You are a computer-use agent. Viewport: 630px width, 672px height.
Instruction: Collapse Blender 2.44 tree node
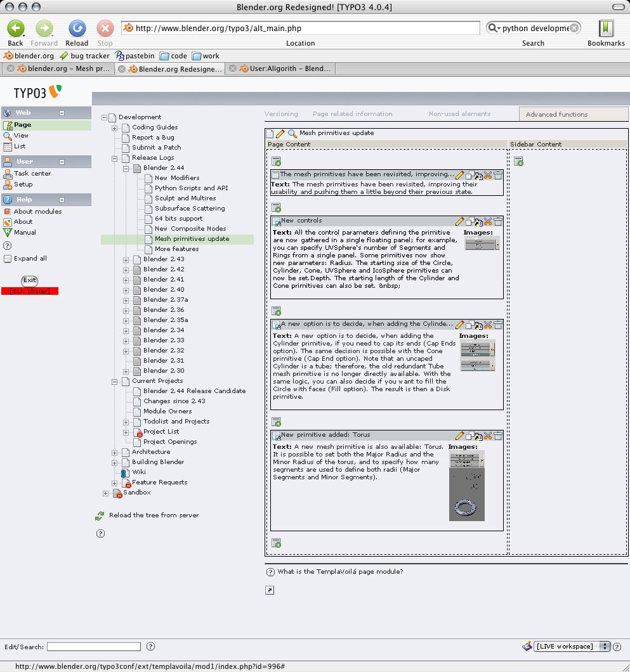point(126,169)
